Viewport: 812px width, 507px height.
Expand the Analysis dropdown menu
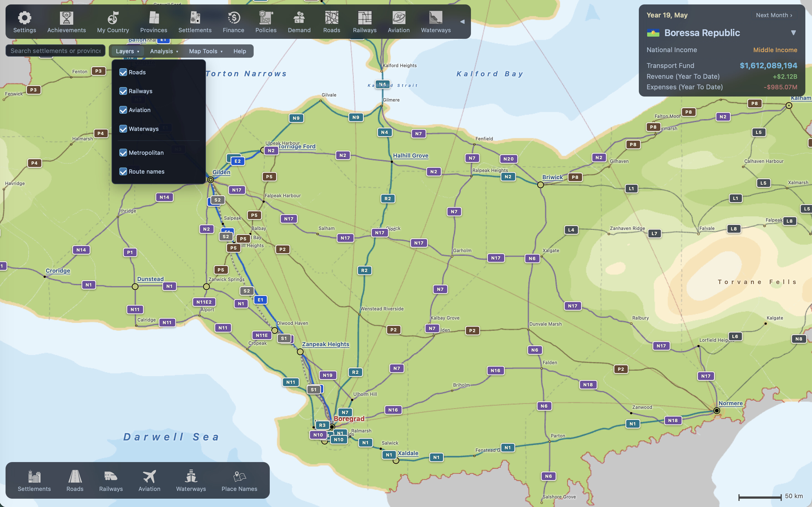[x=164, y=51]
